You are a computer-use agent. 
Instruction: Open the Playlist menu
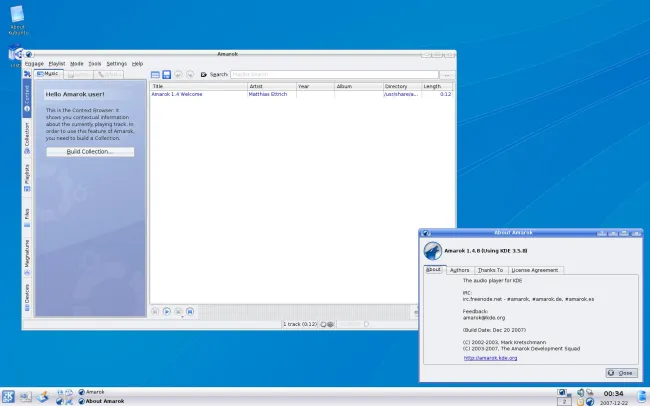(57, 64)
